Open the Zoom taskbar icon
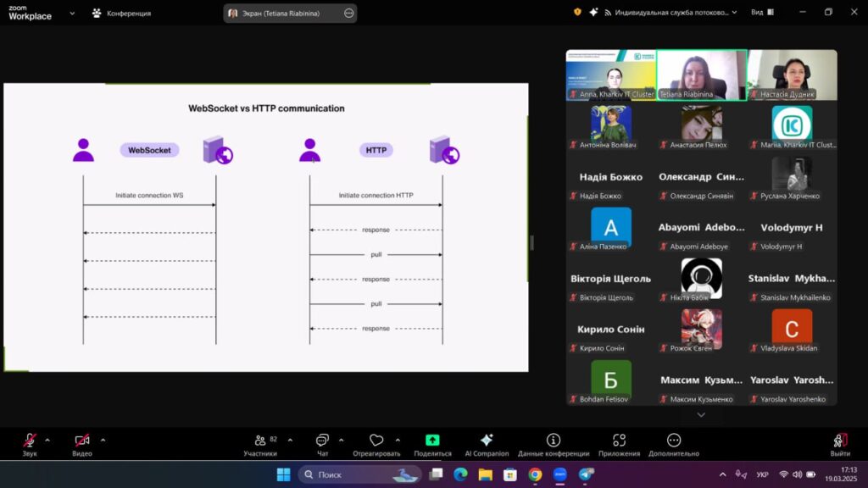The height and width of the screenshot is (488, 868). coord(560,474)
